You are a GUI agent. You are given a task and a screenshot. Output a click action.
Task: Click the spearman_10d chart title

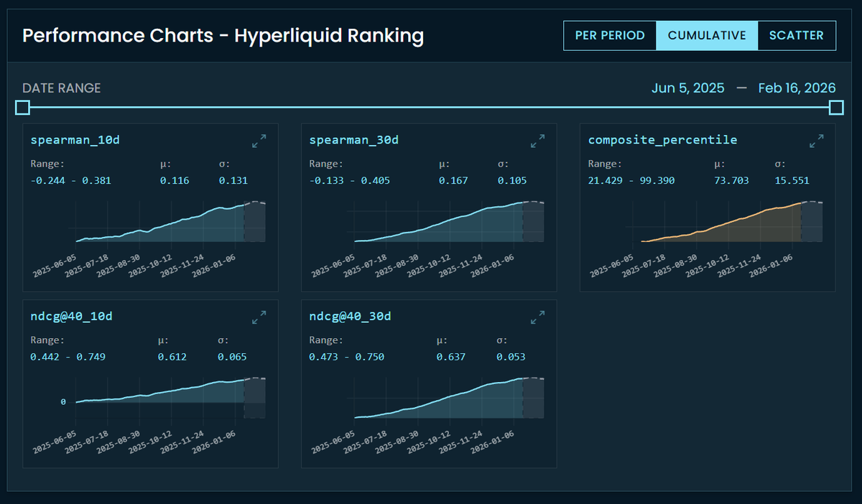[75, 140]
